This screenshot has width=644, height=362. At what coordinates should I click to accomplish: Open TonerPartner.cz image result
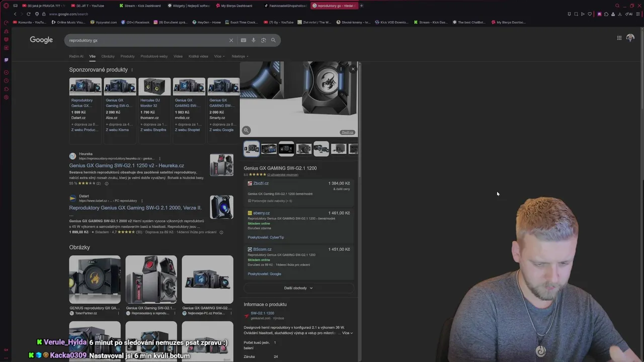pyautogui.click(x=95, y=286)
